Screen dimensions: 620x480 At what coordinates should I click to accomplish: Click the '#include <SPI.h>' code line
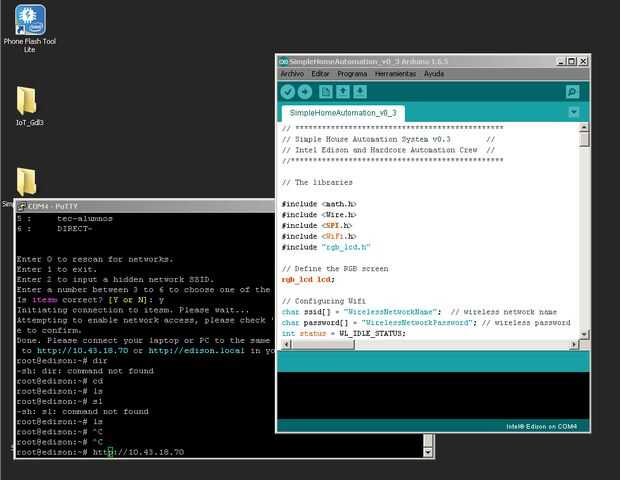pyautogui.click(x=316, y=225)
